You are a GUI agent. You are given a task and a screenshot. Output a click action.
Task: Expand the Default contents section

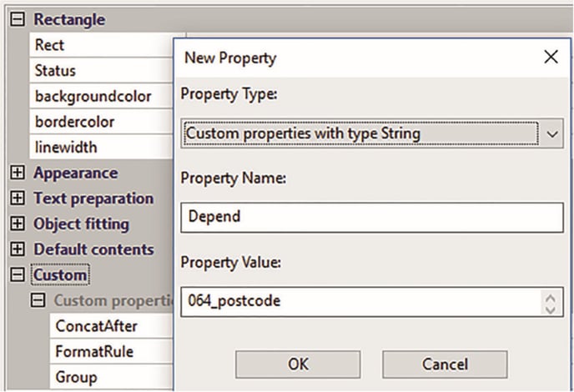pyautogui.click(x=18, y=249)
